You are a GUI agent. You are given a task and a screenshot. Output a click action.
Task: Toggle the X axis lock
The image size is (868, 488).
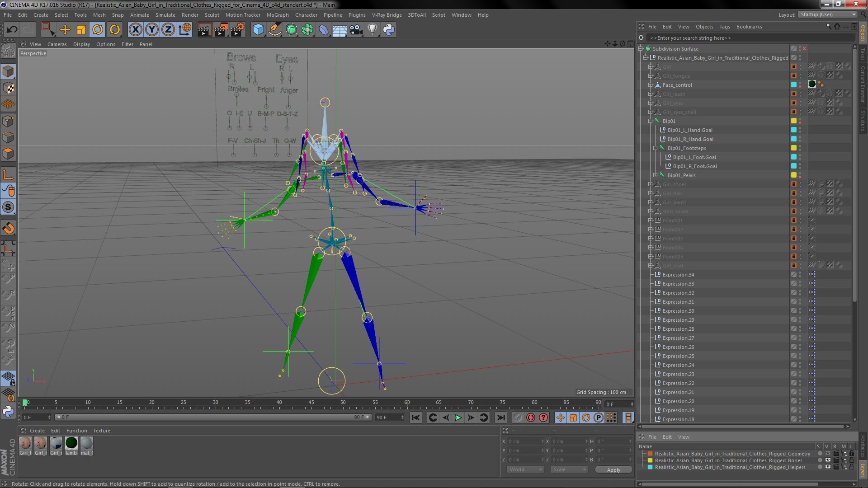tap(135, 30)
